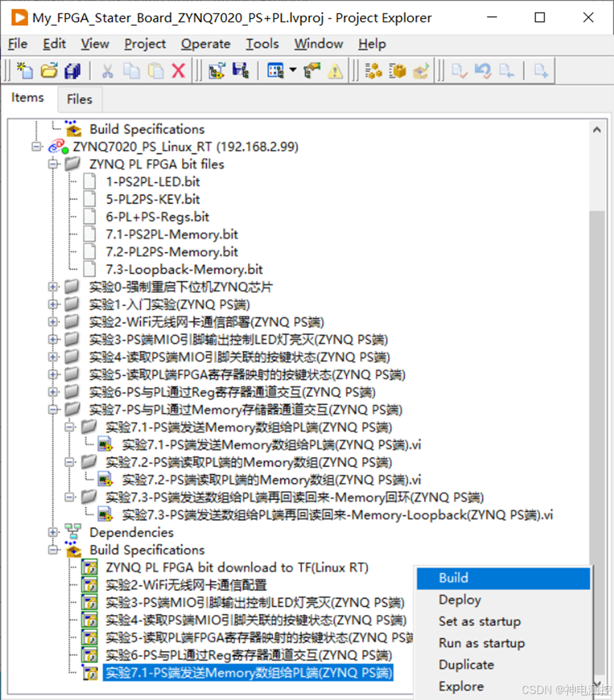
Task: Choose Run as startup in context menu
Action: (503, 643)
